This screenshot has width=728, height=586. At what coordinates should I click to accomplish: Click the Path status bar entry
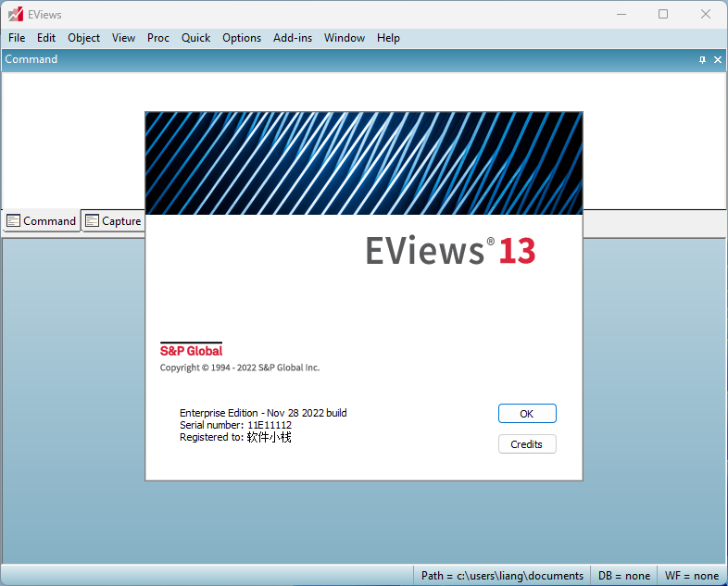pyautogui.click(x=502, y=576)
